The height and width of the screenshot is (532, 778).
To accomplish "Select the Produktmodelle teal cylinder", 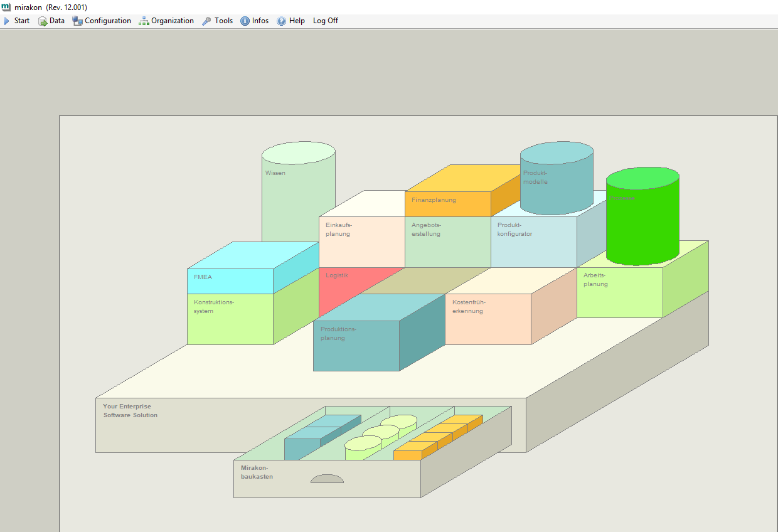I will (x=557, y=178).
